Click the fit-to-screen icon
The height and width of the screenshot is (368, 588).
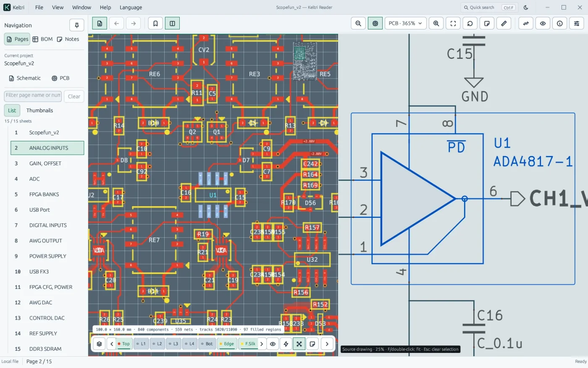click(x=453, y=24)
